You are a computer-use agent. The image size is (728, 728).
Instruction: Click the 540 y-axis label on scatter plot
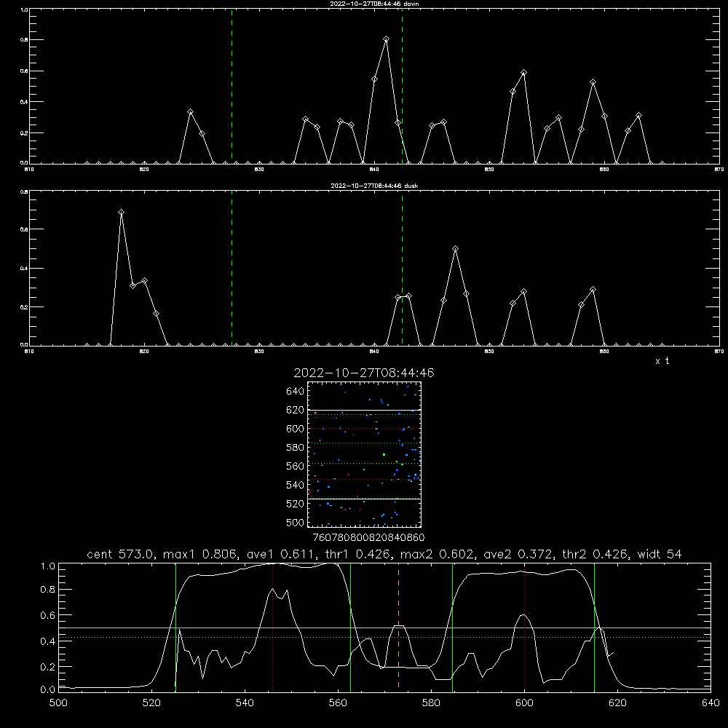click(x=295, y=485)
